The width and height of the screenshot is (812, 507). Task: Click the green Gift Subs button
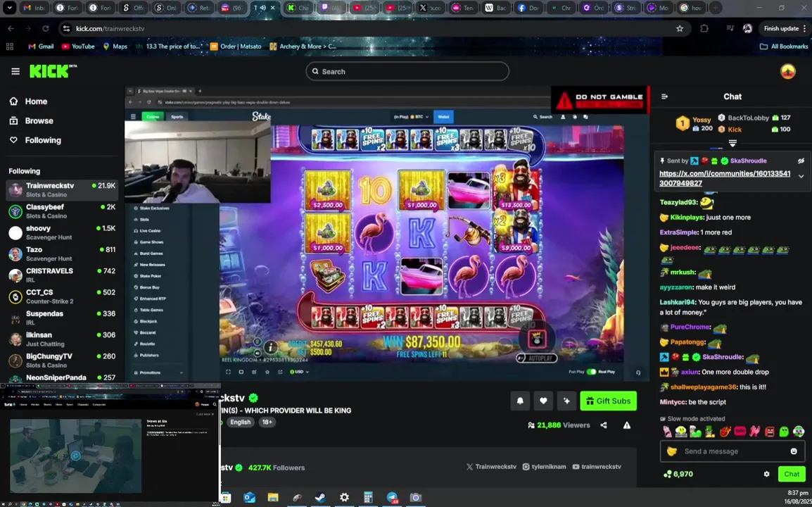click(x=608, y=401)
